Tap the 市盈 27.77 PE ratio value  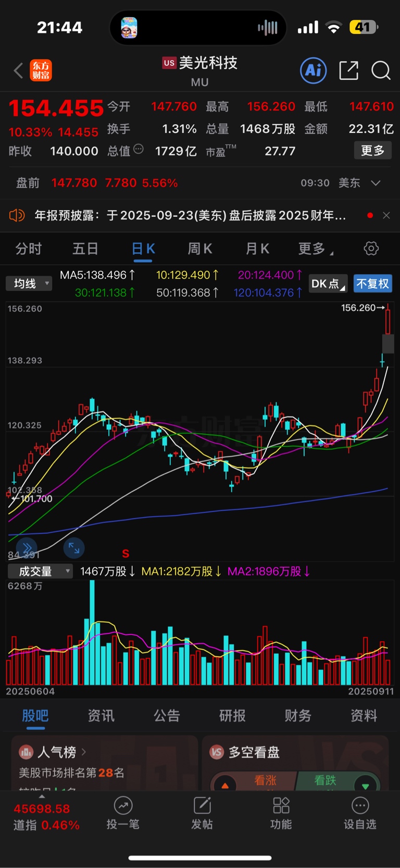coord(280,151)
